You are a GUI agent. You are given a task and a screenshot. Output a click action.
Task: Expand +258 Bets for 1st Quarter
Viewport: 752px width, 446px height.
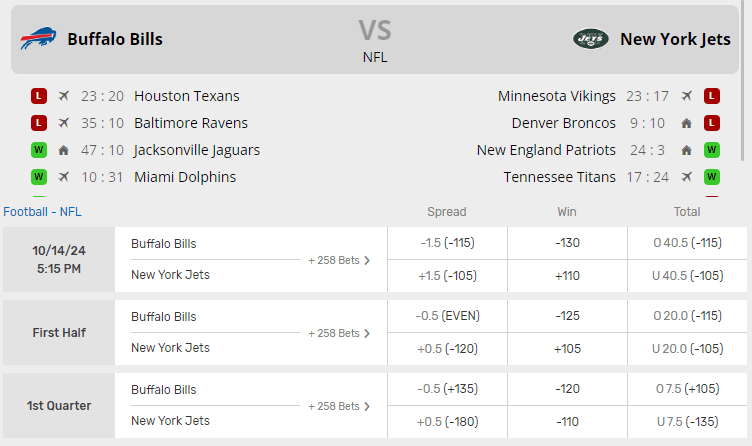pos(339,406)
